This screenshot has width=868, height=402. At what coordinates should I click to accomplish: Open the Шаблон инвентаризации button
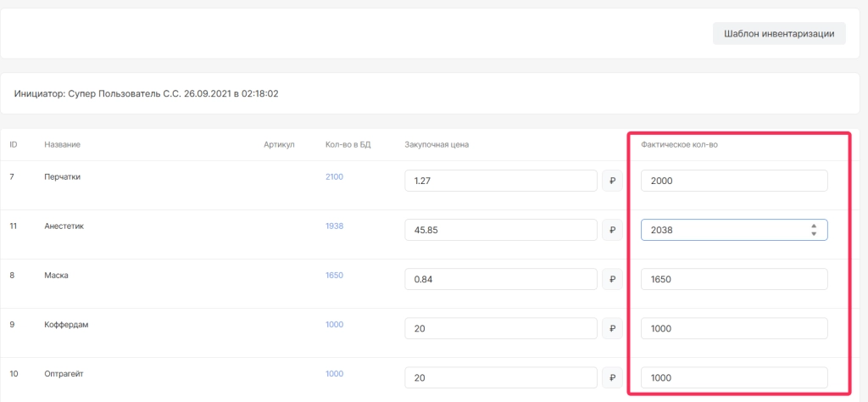779,34
